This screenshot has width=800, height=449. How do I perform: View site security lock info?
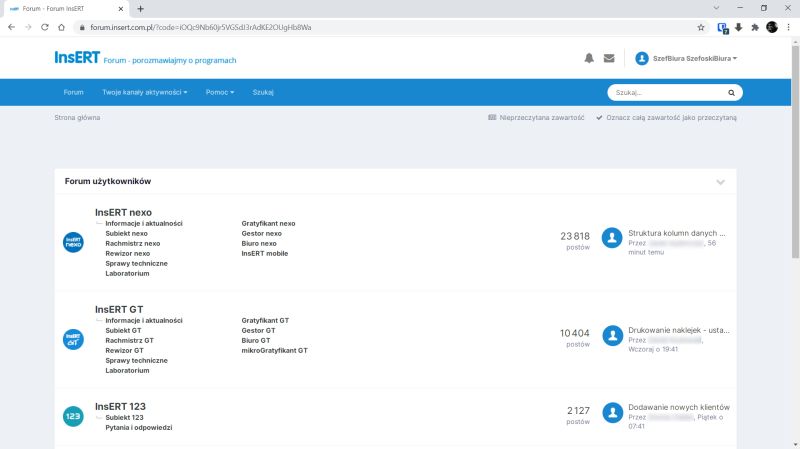point(82,28)
